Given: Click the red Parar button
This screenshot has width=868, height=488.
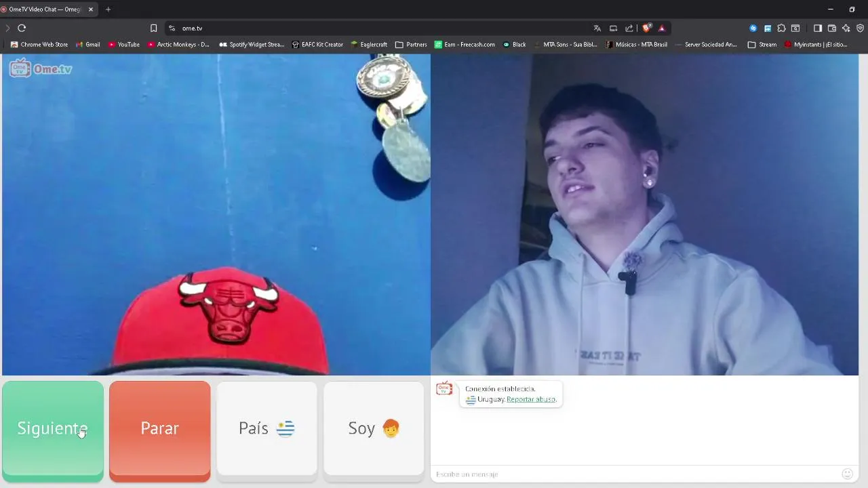Looking at the screenshot, I should point(160,431).
